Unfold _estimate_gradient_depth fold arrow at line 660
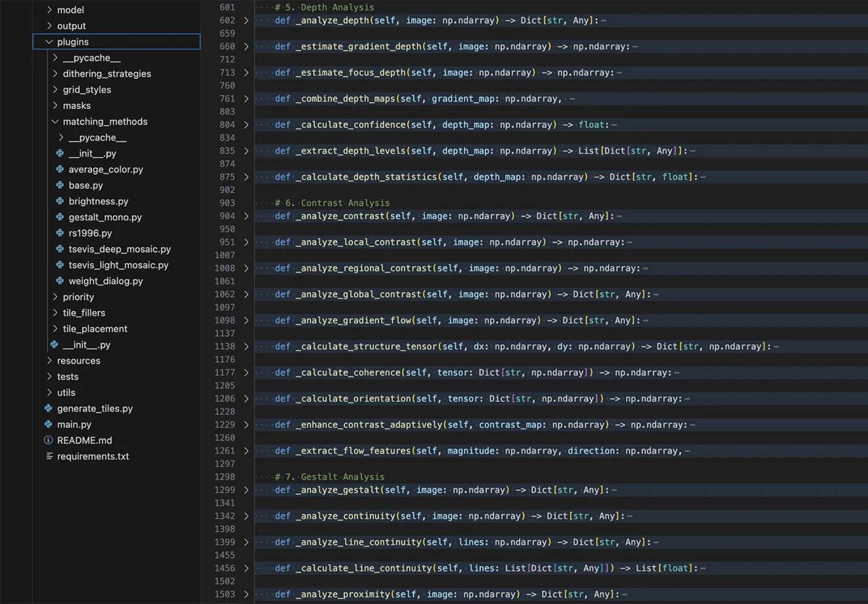The image size is (868, 604). click(x=246, y=46)
